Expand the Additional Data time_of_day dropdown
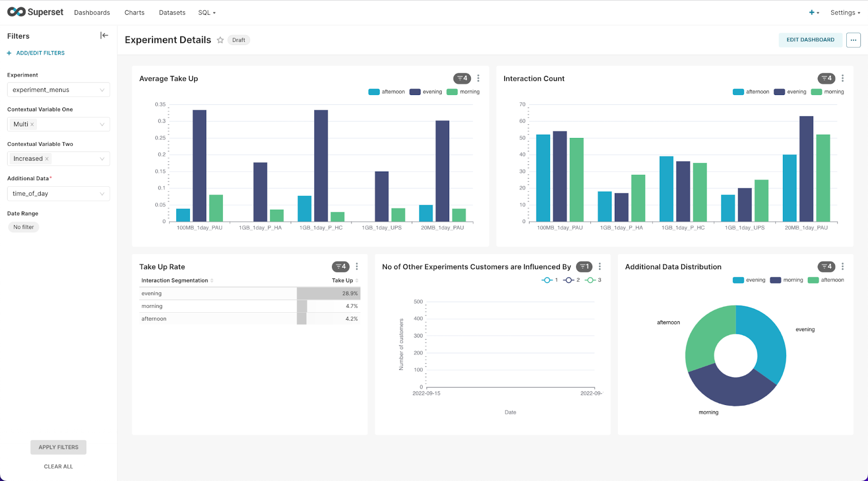This screenshot has height=481, width=868. (x=59, y=194)
